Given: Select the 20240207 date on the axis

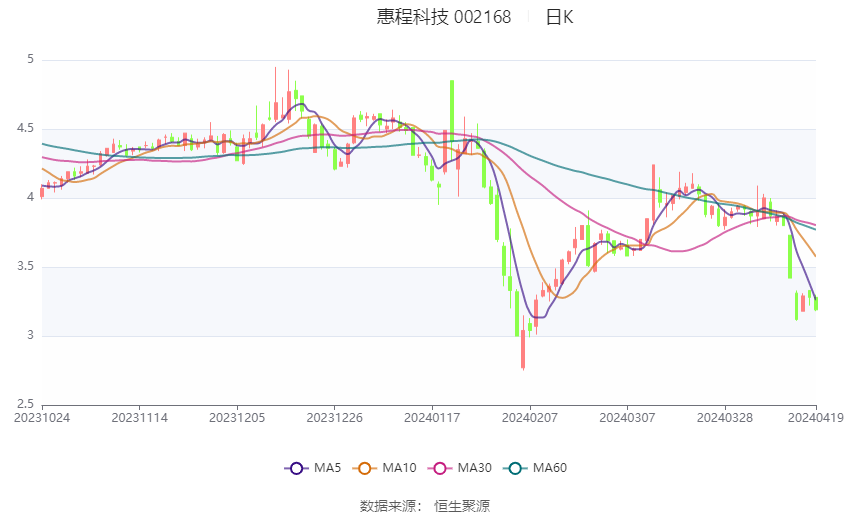Looking at the screenshot, I should pyautogui.click(x=530, y=417).
